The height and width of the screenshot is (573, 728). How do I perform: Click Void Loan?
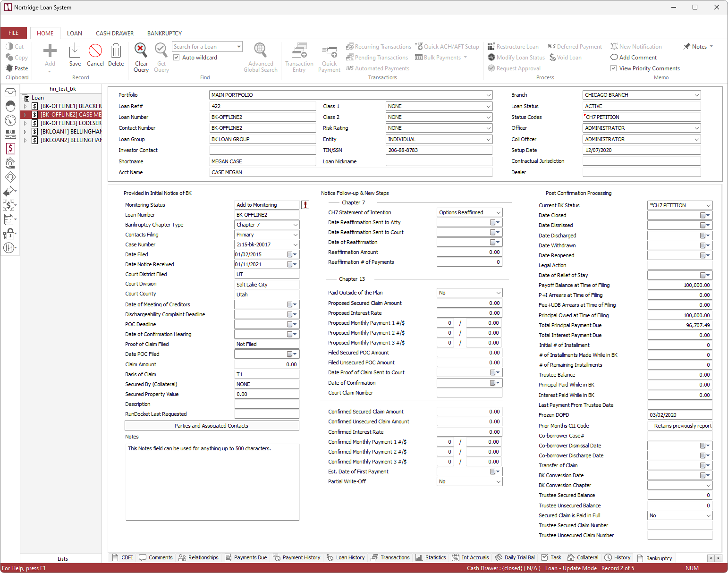565,58
